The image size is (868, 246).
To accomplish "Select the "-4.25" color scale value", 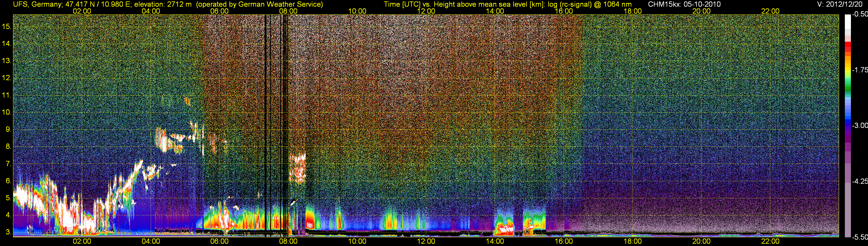I will (860, 181).
